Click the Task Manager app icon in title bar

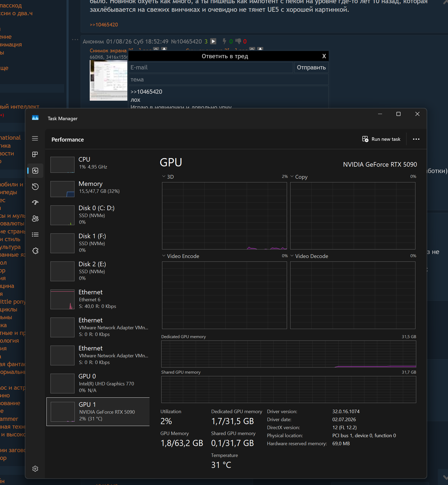point(35,118)
